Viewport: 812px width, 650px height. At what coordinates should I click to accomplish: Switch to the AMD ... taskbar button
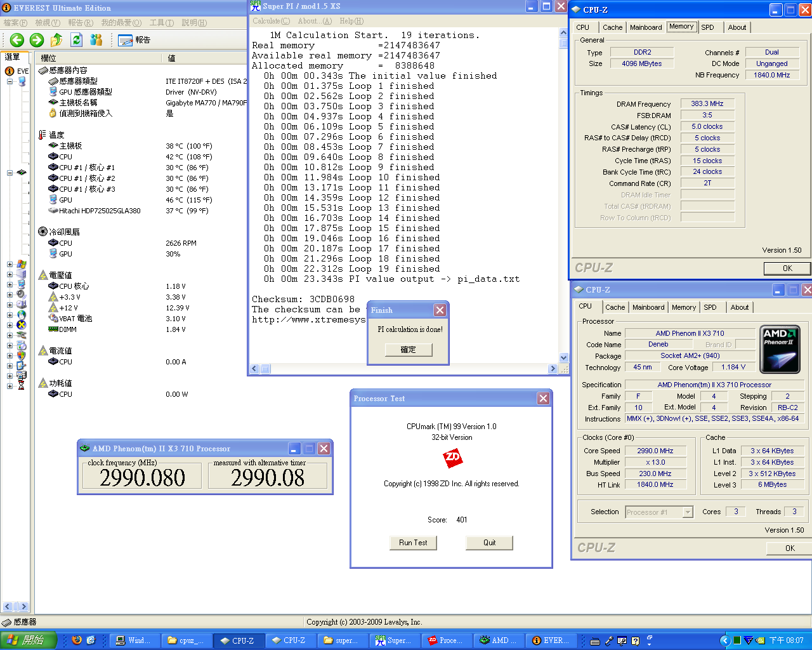[x=498, y=640]
